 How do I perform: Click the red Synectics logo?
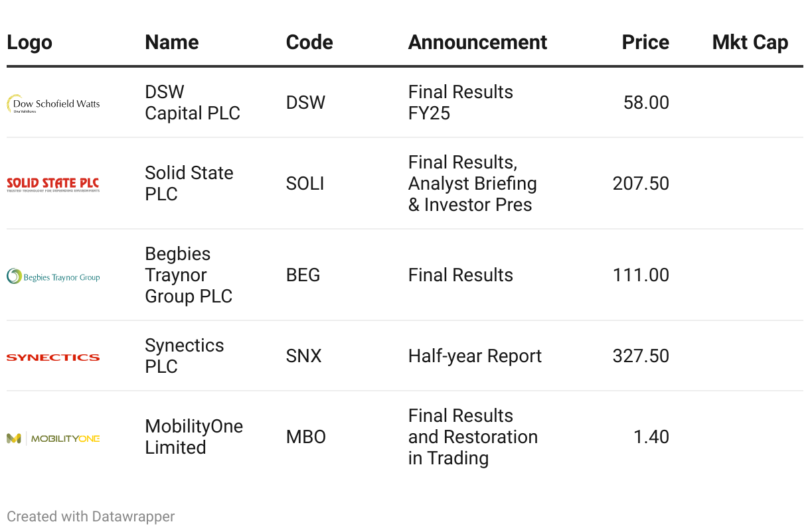click(53, 357)
